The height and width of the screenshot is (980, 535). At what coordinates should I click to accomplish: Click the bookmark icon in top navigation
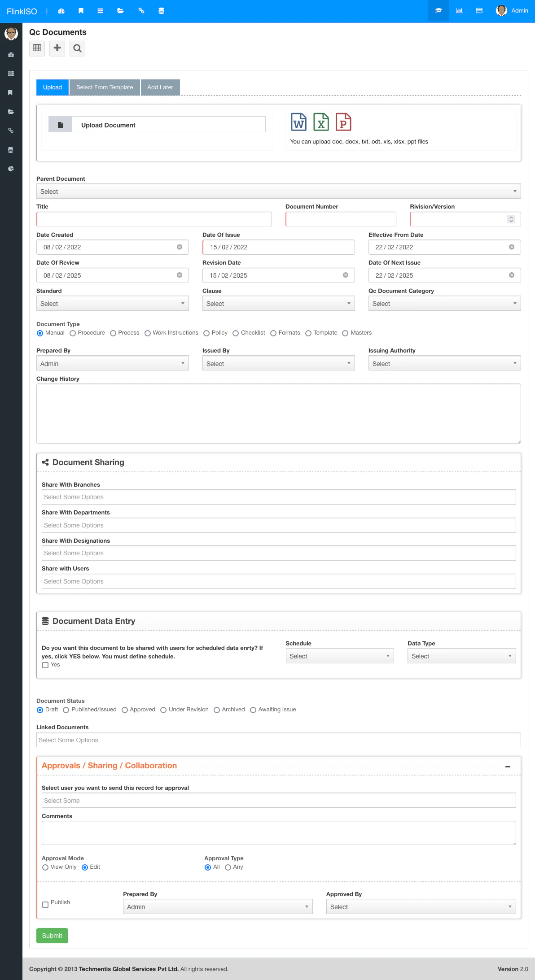point(81,11)
